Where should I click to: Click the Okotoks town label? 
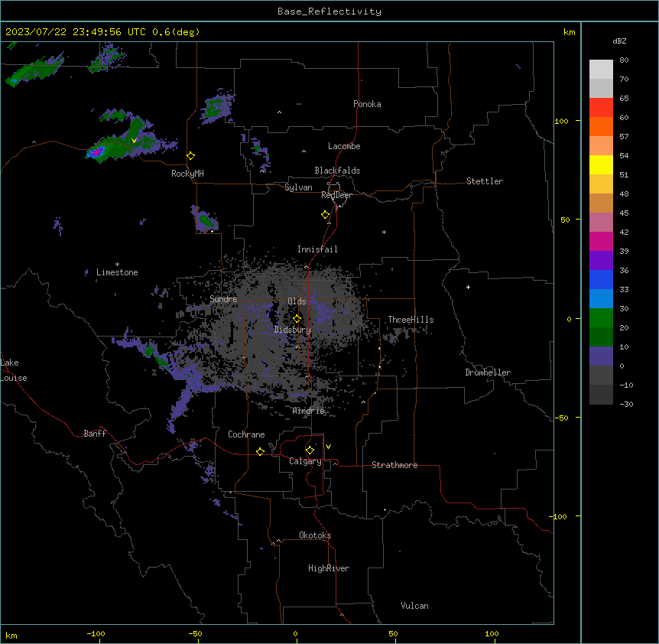[x=315, y=535]
